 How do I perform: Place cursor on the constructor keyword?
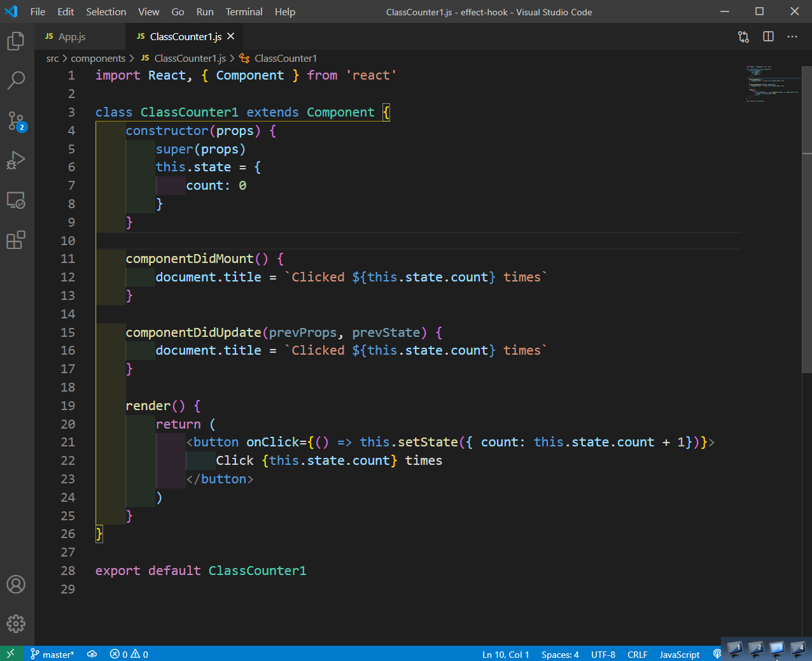167,131
